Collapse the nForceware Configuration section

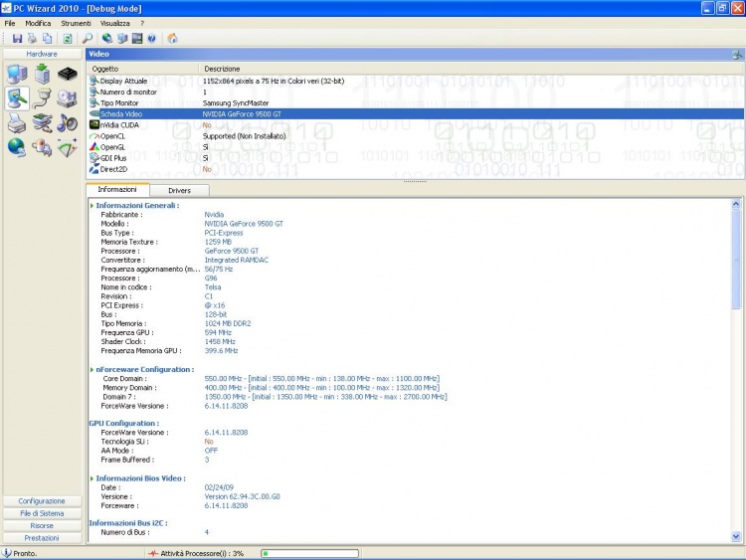coord(92,369)
